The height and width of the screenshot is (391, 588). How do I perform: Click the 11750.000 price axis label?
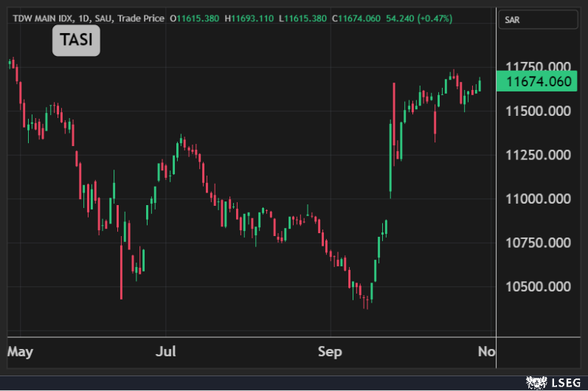click(539, 66)
